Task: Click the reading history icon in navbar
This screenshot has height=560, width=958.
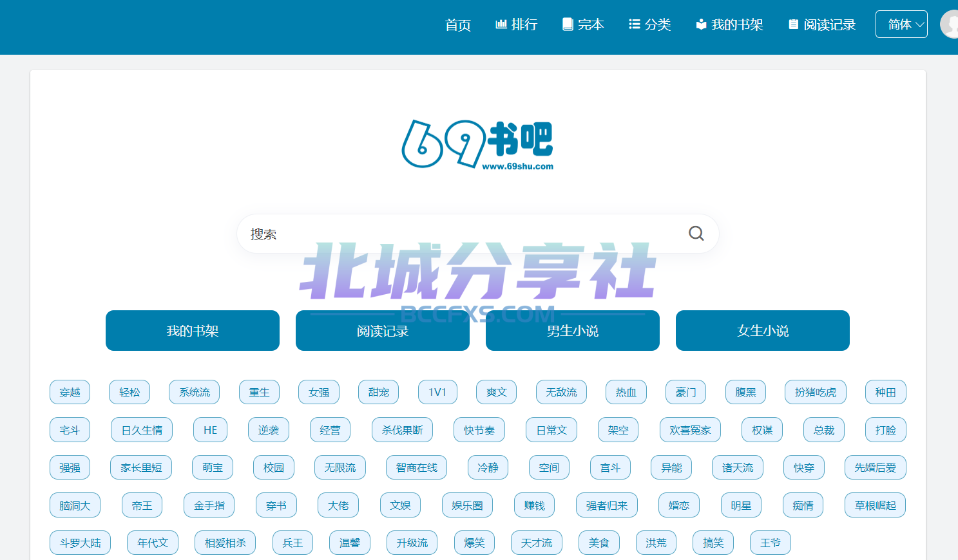Action: point(794,24)
